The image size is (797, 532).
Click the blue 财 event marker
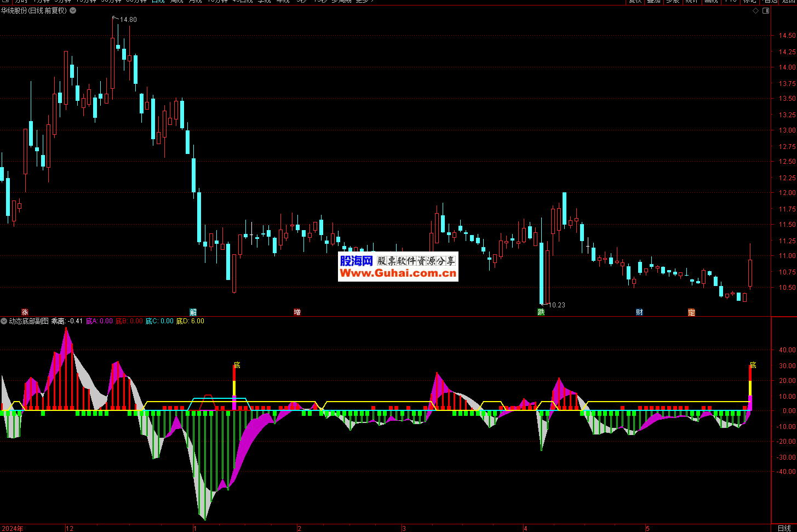pos(639,312)
